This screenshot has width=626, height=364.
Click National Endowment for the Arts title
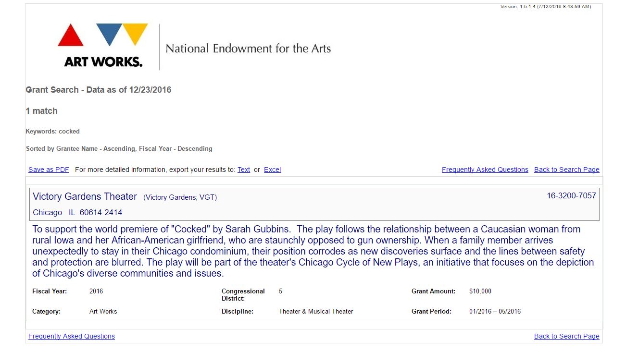point(248,48)
